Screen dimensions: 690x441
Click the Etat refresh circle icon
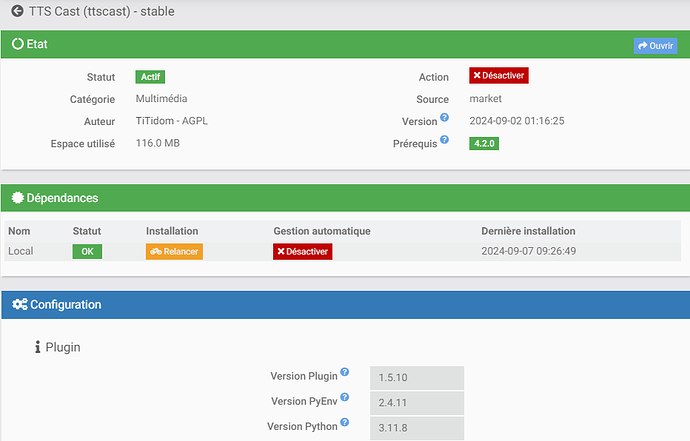(18, 44)
